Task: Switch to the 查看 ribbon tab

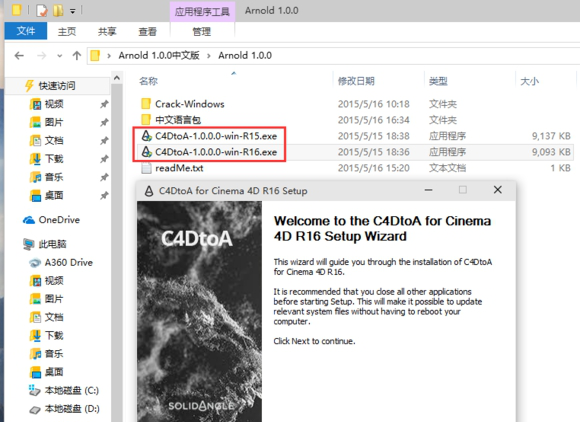Action: 147,31
